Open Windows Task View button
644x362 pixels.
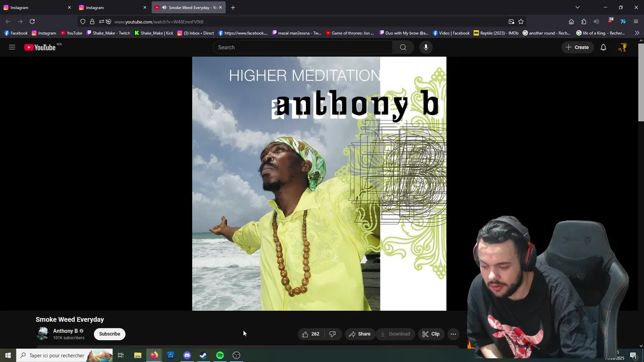121,355
